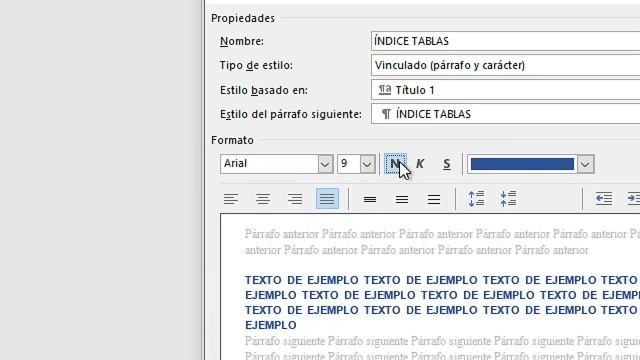Screen dimensions: 640x360
Task: Decrease the paragraph indent
Action: (x=604, y=199)
